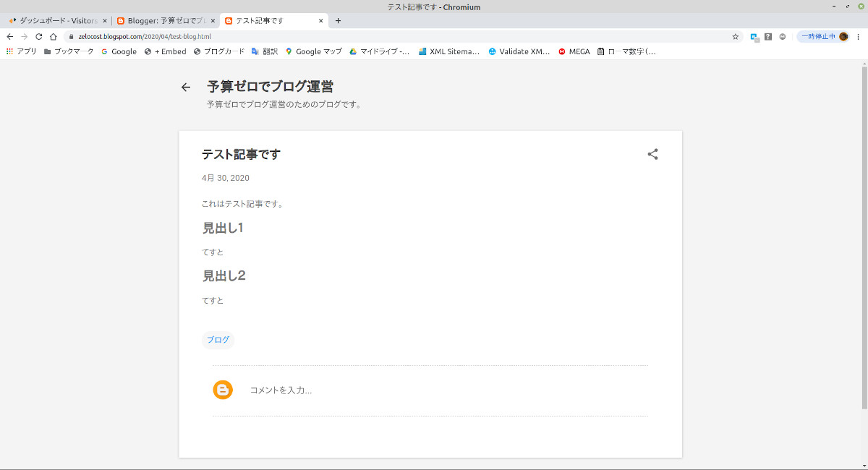The height and width of the screenshot is (470, 868).
Task: Open the MEGA bookmark
Action: tap(574, 51)
